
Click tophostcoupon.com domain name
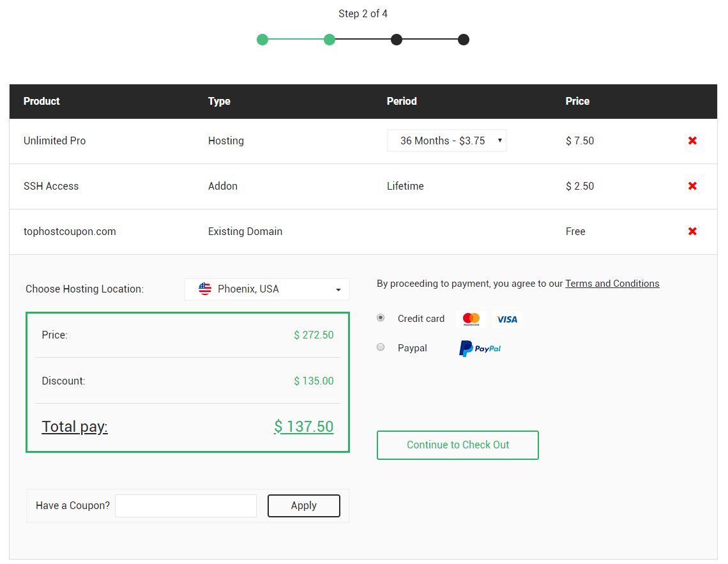tap(70, 231)
